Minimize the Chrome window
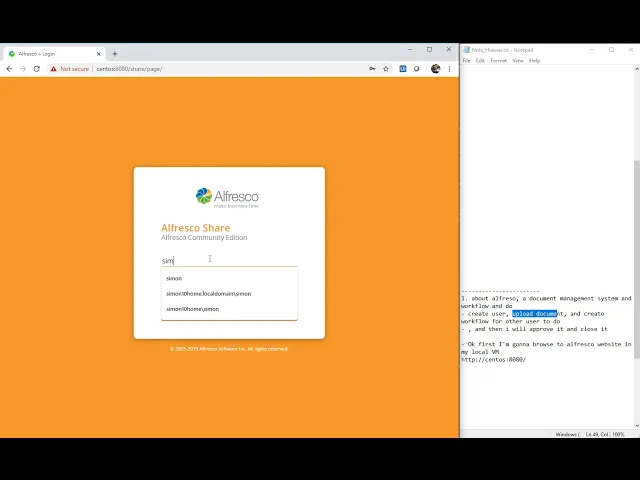 point(410,49)
